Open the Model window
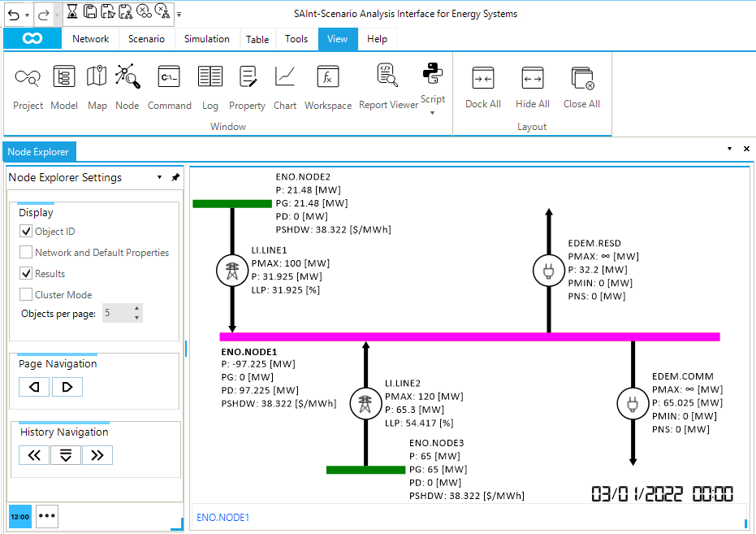 tap(64, 87)
